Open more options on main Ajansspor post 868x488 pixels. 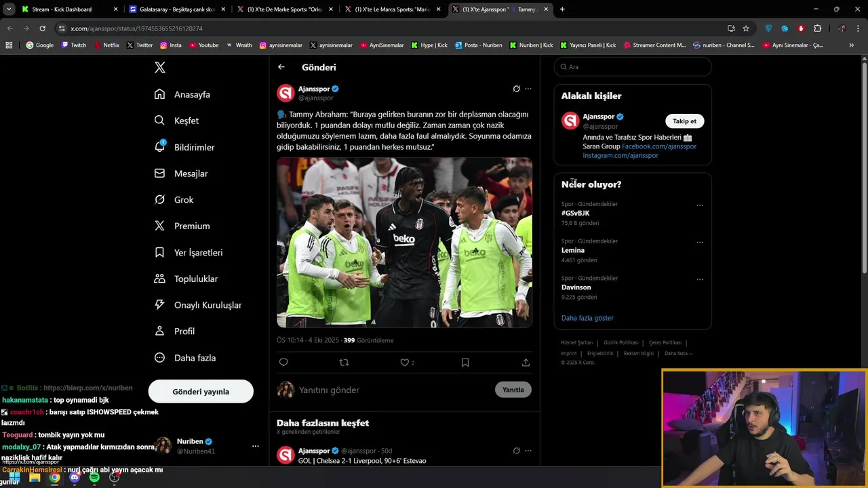[x=528, y=89]
